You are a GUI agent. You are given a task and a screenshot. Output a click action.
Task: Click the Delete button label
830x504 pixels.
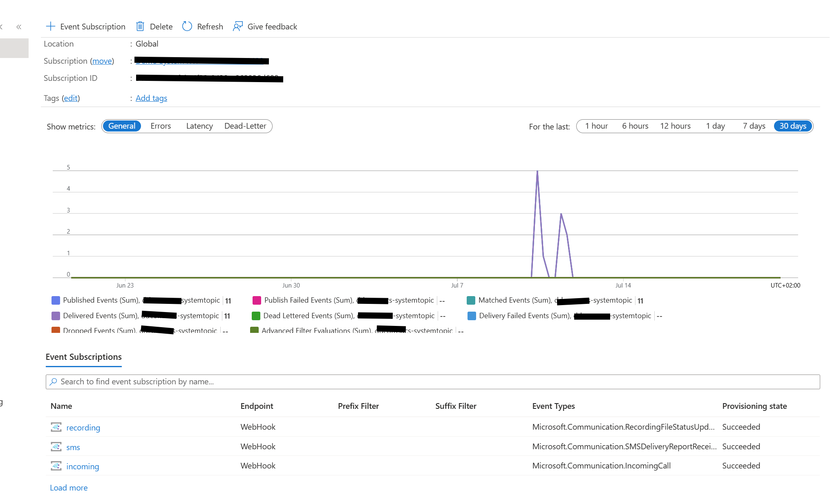(x=161, y=27)
